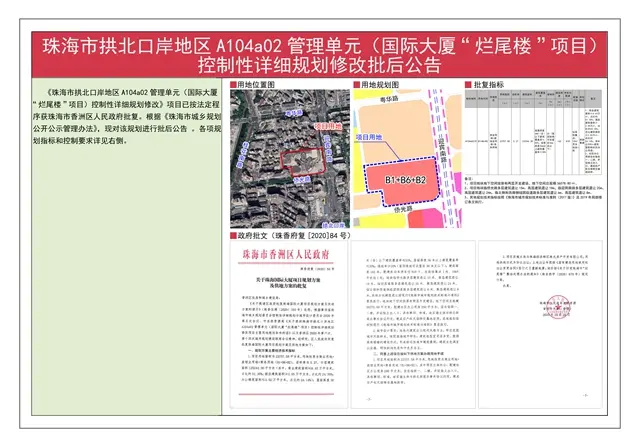Click the red 项目用地 label on the aerial map
Screen dimensions: 640x448
pos(329,126)
